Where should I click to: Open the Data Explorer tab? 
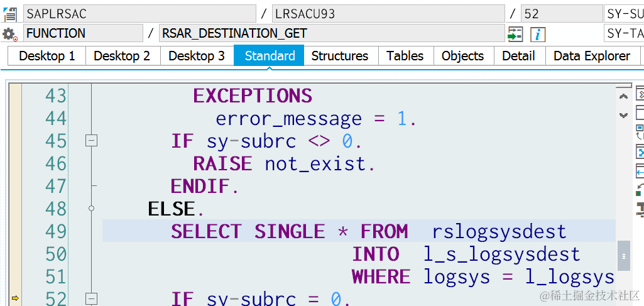[592, 56]
